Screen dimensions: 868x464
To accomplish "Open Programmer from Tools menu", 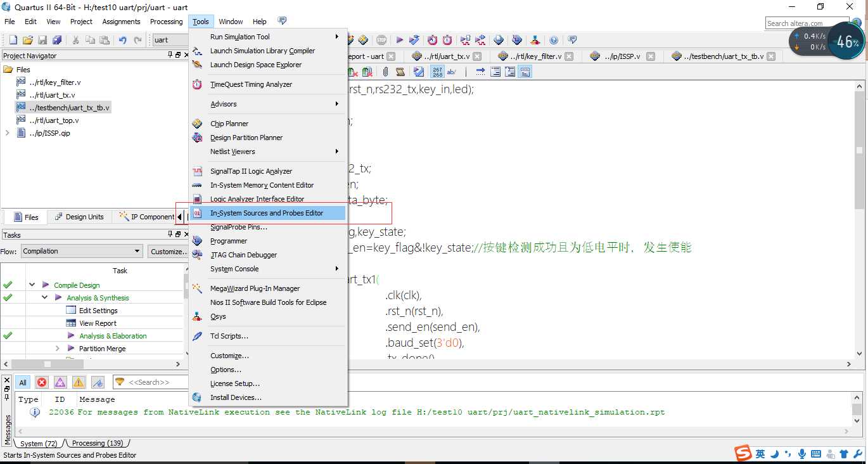I will click(x=229, y=241).
